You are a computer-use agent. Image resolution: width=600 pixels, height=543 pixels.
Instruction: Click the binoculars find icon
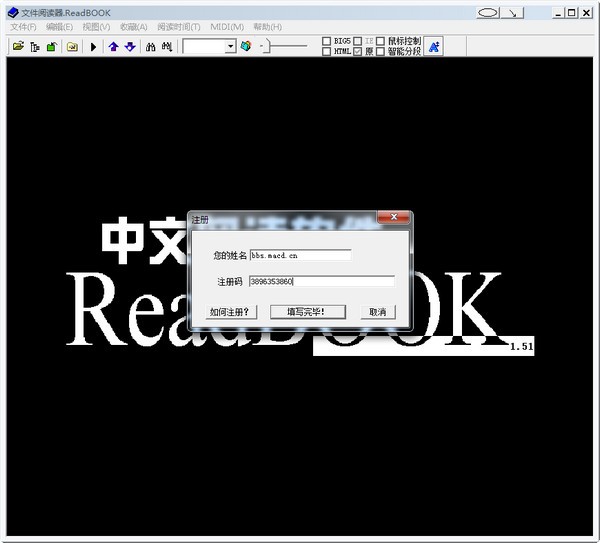150,47
